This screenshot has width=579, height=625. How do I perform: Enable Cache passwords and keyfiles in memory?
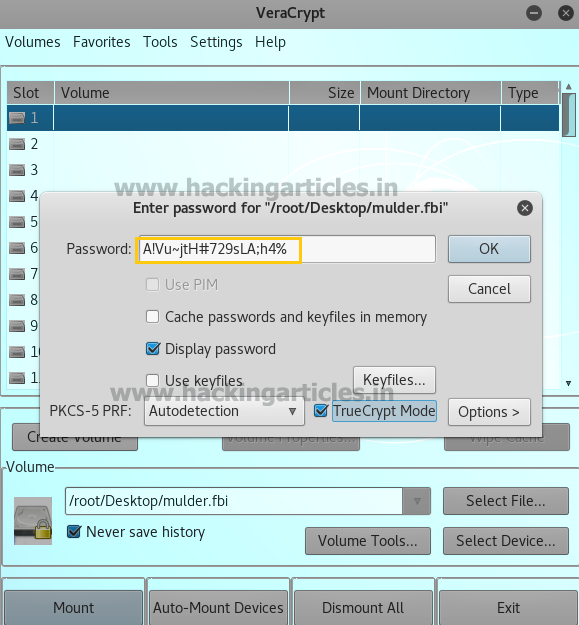tap(153, 317)
